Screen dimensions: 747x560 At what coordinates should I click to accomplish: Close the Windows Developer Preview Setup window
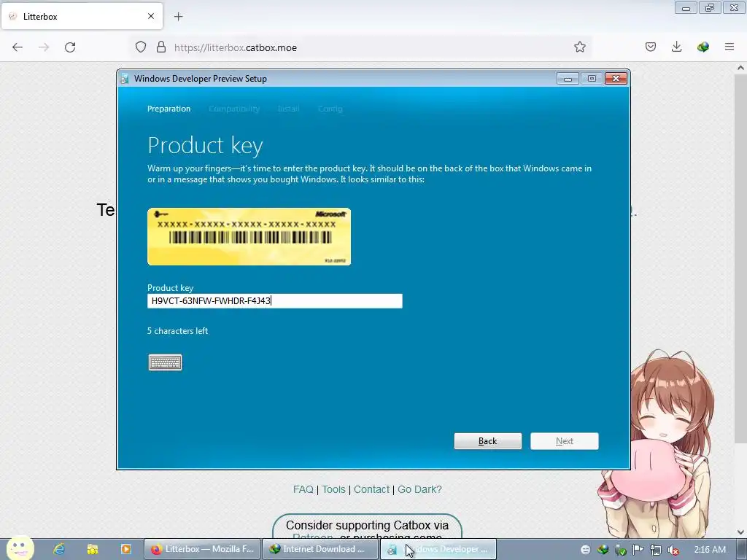[616, 79]
